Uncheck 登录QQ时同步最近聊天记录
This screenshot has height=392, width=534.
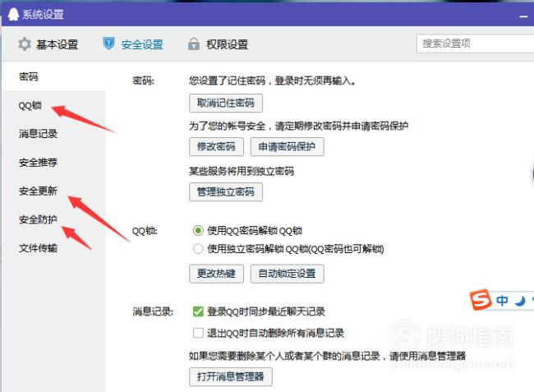point(198,311)
